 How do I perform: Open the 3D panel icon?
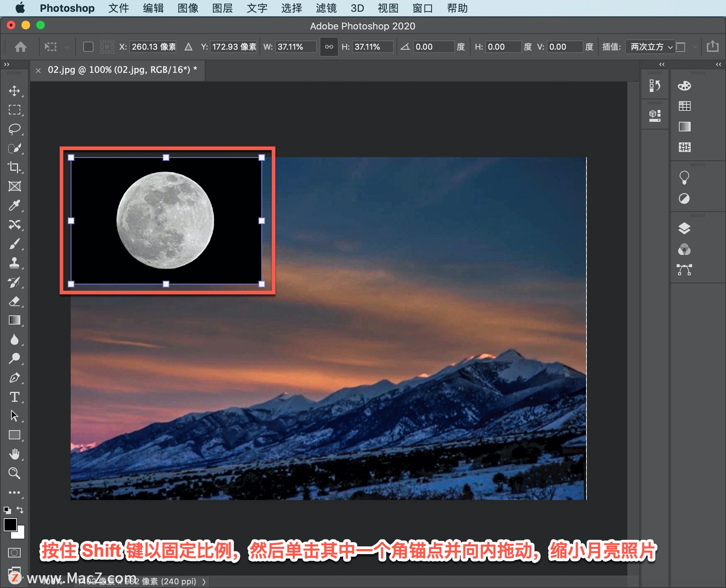pyautogui.click(x=655, y=115)
